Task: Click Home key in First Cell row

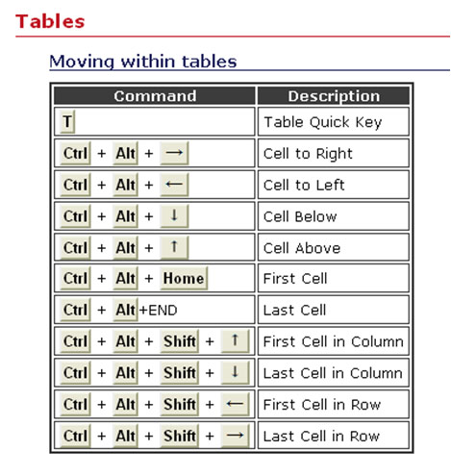Action: pos(184,278)
